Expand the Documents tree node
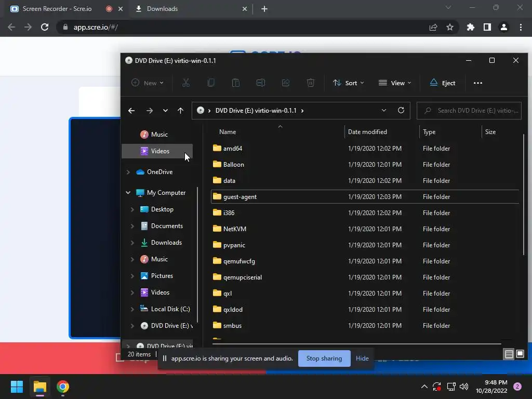The image size is (532, 399). tap(132, 226)
